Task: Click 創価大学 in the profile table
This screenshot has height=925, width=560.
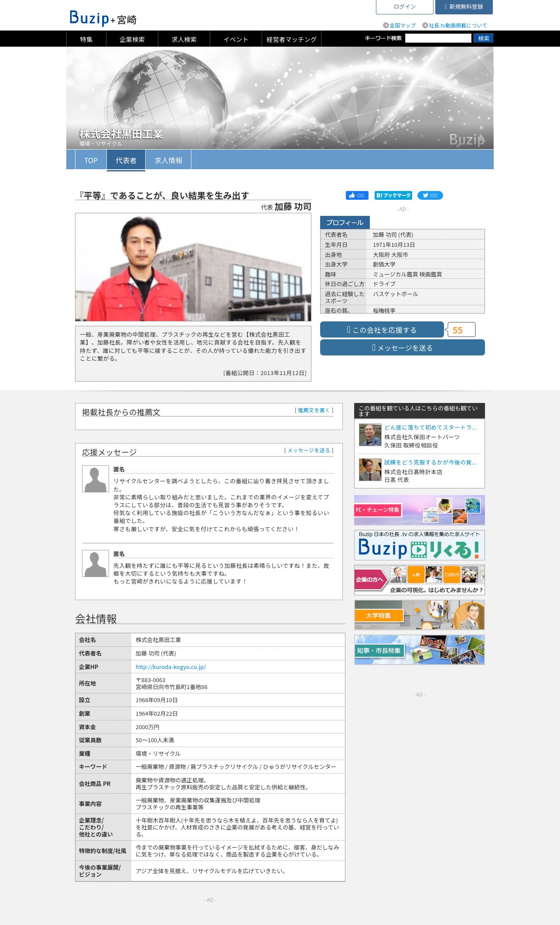Action: click(x=384, y=264)
